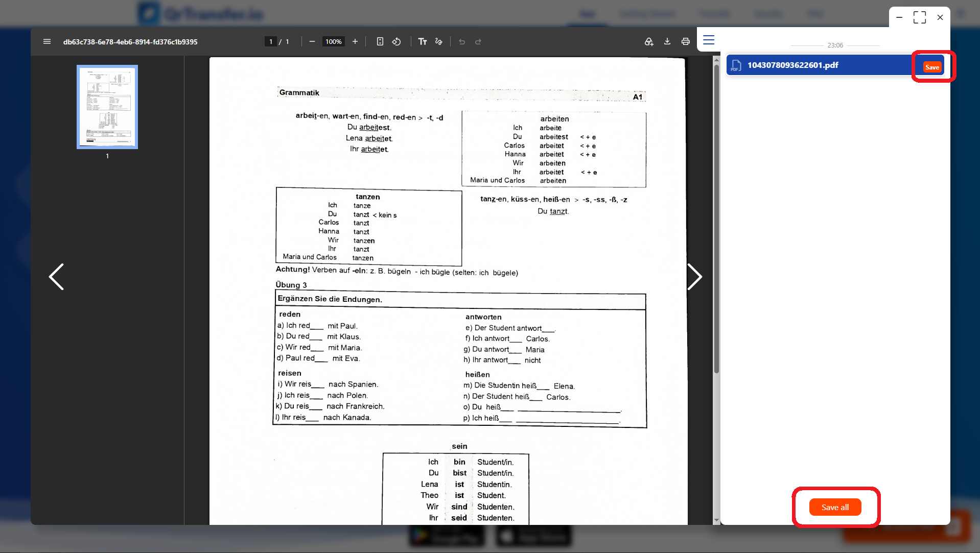The width and height of the screenshot is (980, 553).
Task: Click the PDF file type icon
Action: 736,65
